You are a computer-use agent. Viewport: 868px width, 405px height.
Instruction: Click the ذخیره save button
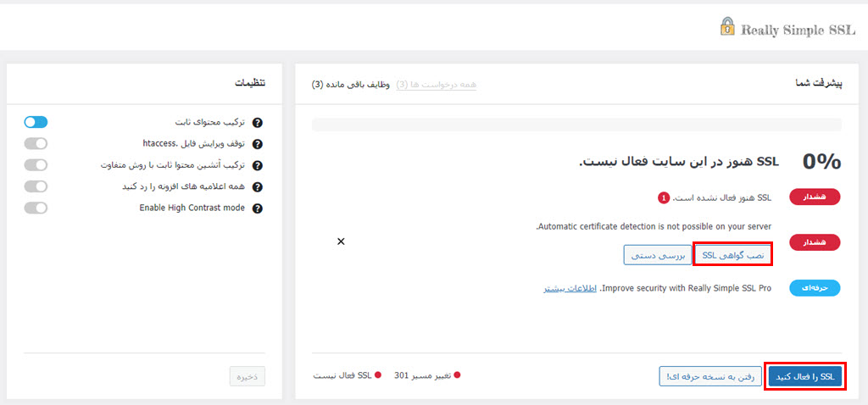248,376
